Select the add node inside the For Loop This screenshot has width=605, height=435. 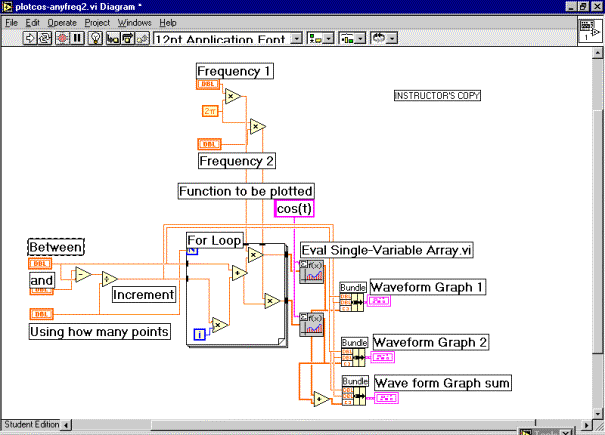pos(239,273)
